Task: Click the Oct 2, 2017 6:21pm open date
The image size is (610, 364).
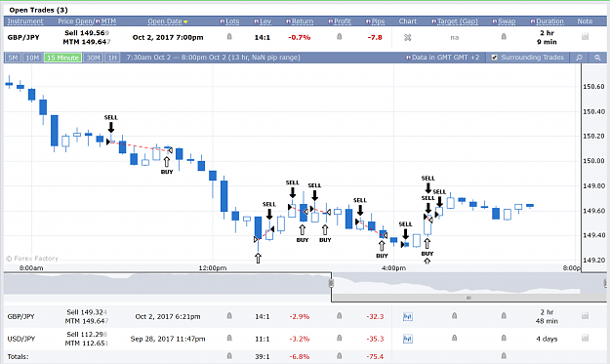Action: pos(168,316)
